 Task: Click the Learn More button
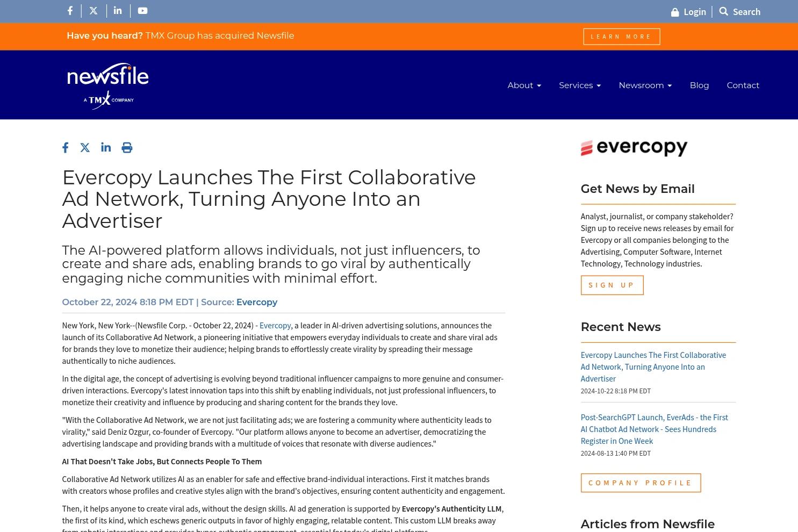click(x=622, y=37)
